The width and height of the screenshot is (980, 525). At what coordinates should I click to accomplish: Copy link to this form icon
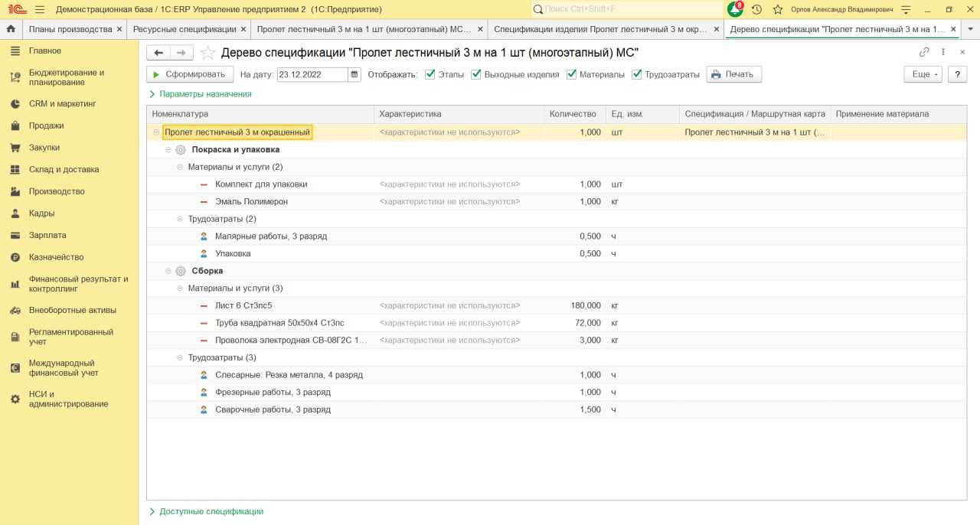(924, 52)
